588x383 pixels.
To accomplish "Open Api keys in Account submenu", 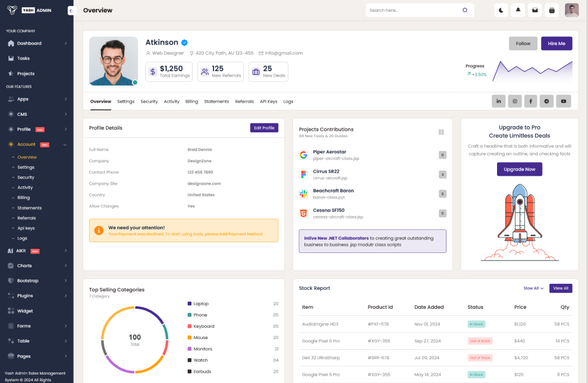I will (26, 228).
